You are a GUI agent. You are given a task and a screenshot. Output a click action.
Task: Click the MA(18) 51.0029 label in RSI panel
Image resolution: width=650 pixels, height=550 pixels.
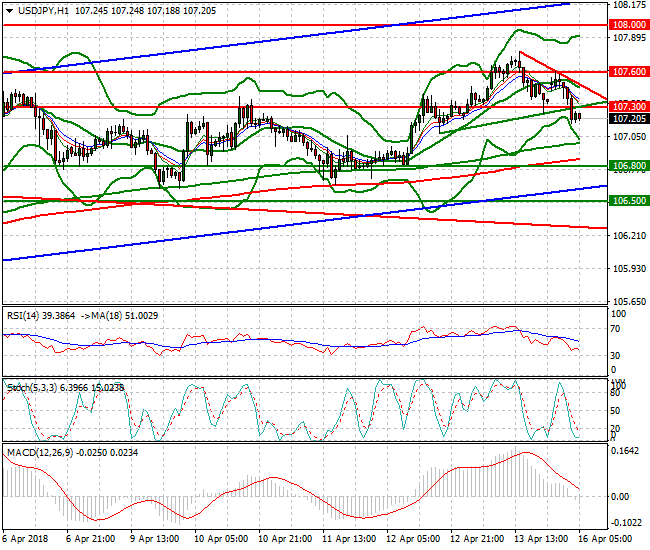coord(125,316)
